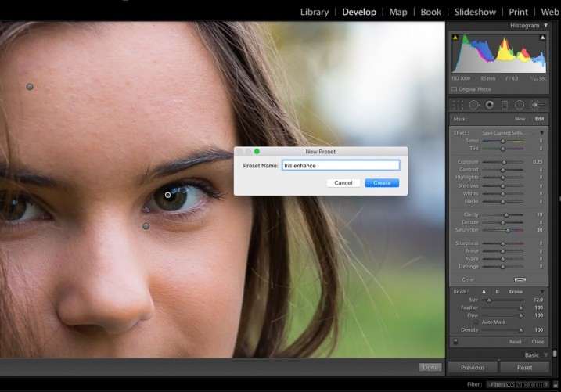Click Create in the New Preset dialog

[x=382, y=183]
